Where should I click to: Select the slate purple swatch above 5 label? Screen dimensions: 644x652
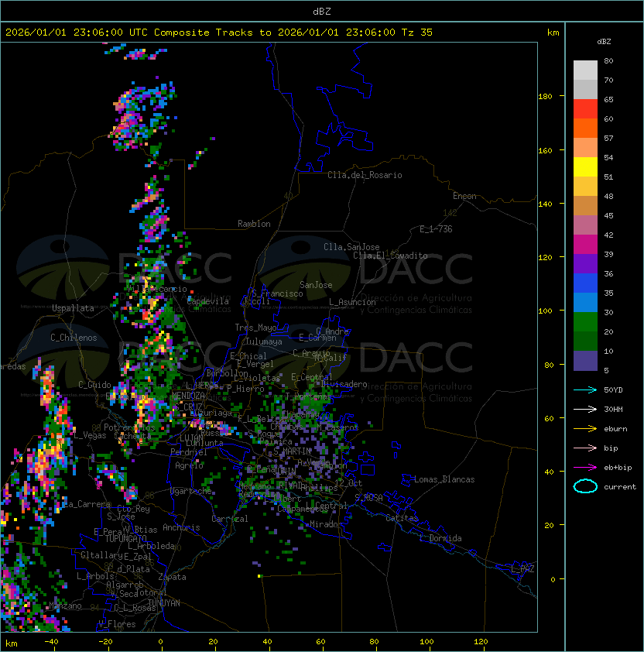[x=585, y=361]
